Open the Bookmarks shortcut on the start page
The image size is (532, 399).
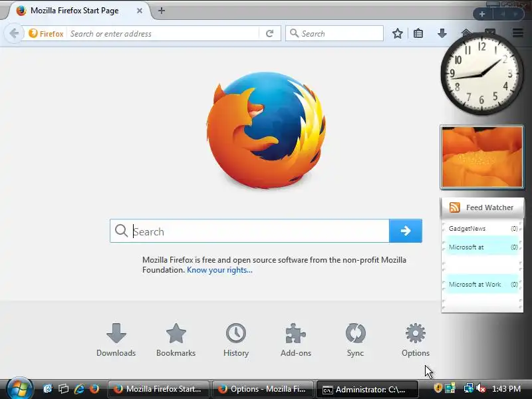176,340
